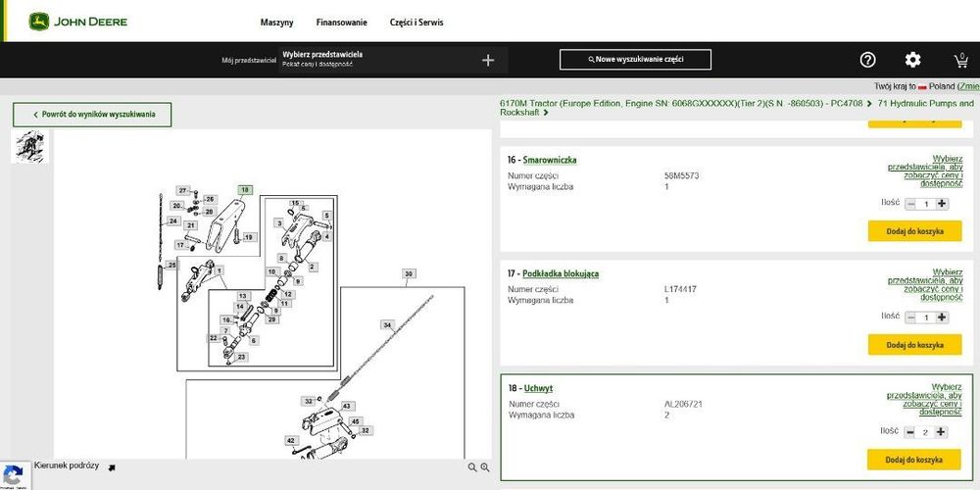Viewport: 980px width, 490px height.
Task: Click the plus icon to choose representative
Action: point(488,60)
